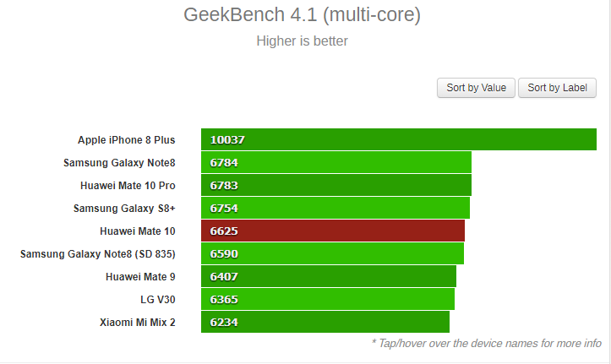The image size is (611, 364).
Task: Select the 6783 Mate 10 Pro bar
Action: pos(336,185)
